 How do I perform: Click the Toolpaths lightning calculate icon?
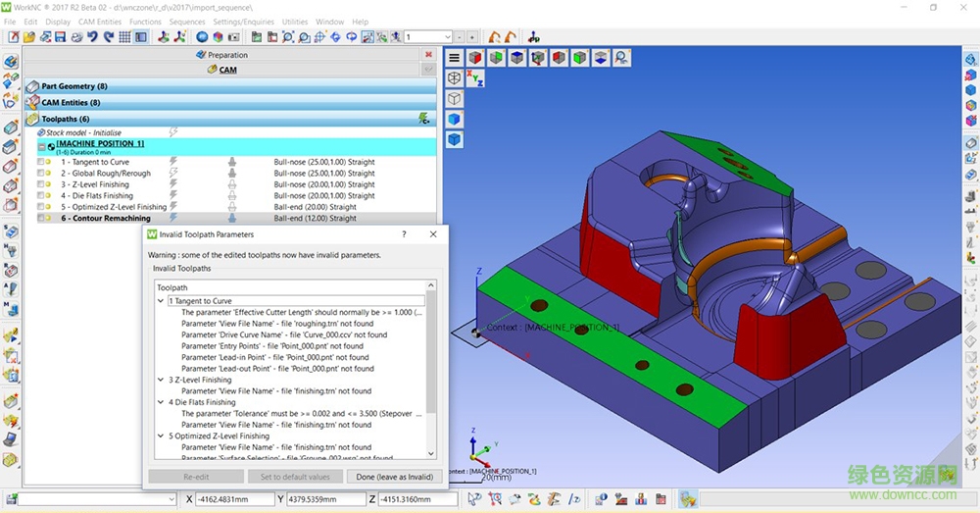423,119
